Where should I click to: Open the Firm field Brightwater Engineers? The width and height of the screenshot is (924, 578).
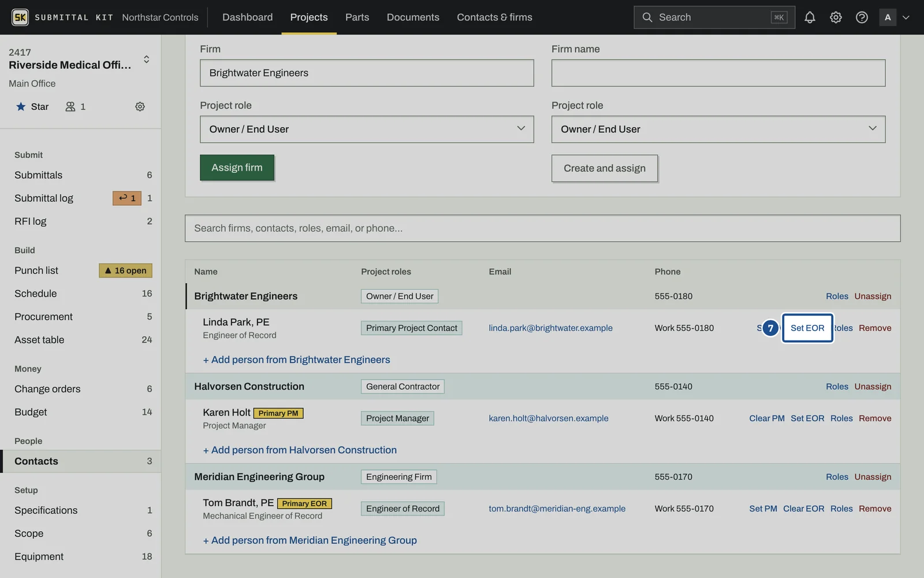point(367,73)
